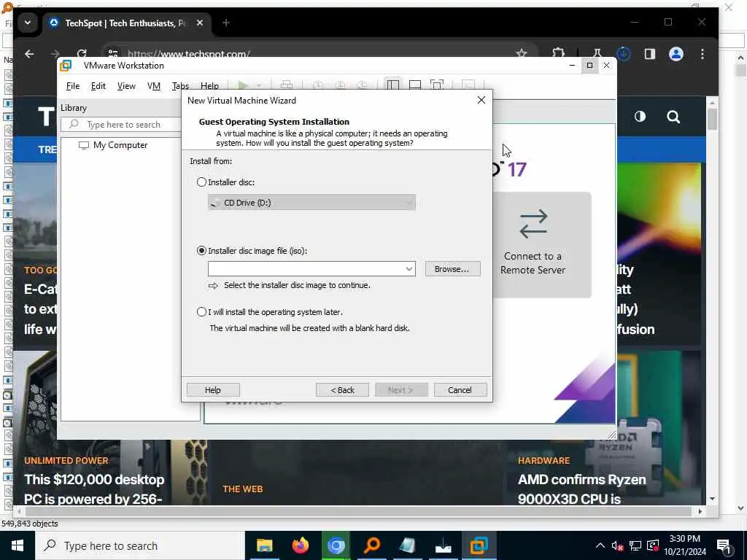Click the thumbnail bar view icon in VMware toolbar
747x560 pixels.
[415, 85]
